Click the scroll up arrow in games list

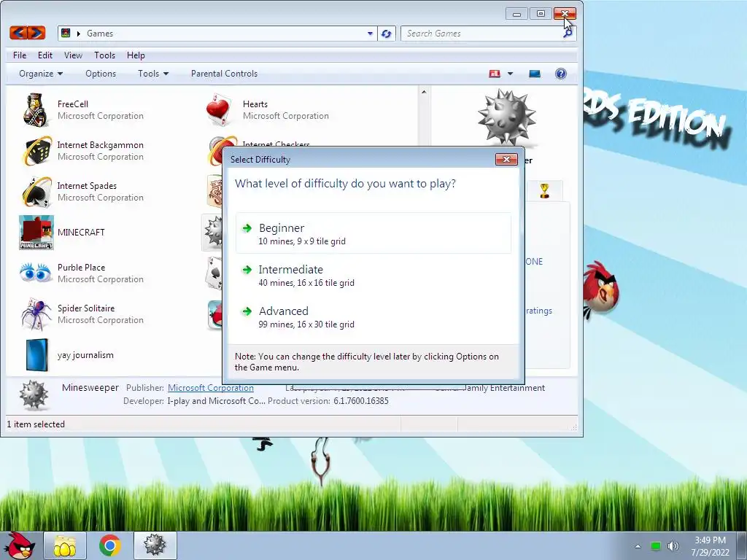(x=424, y=91)
